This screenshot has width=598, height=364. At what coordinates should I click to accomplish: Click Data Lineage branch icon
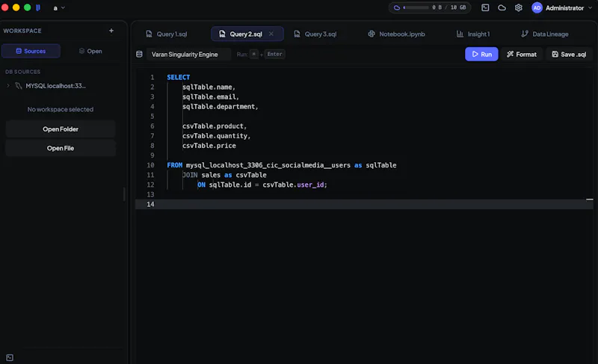[525, 34]
